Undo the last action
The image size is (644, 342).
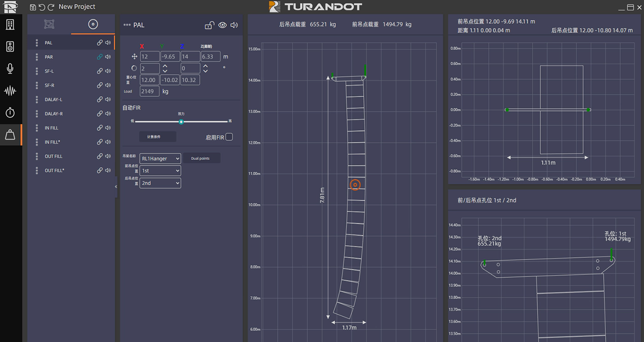point(42,7)
